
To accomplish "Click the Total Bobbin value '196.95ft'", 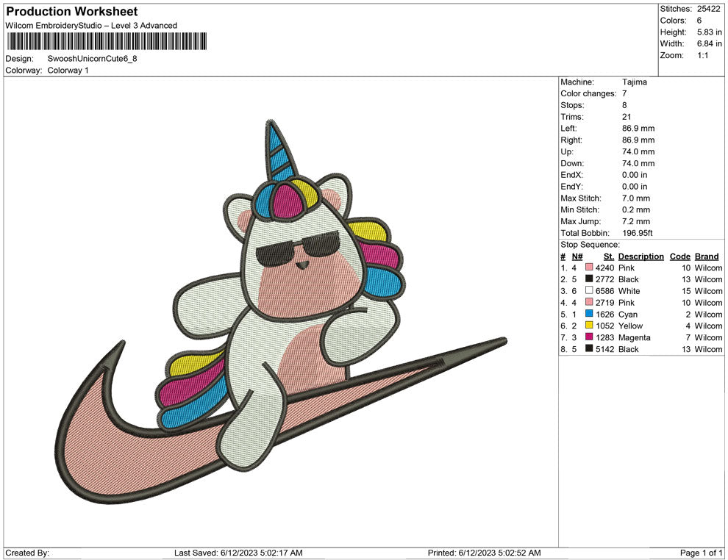I will 638,232.
